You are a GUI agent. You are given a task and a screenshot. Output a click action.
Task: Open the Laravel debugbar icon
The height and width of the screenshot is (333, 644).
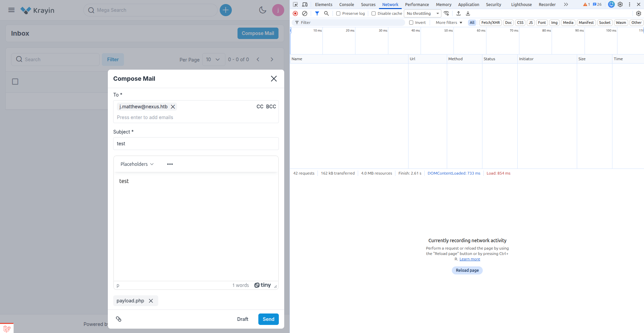tap(7, 329)
